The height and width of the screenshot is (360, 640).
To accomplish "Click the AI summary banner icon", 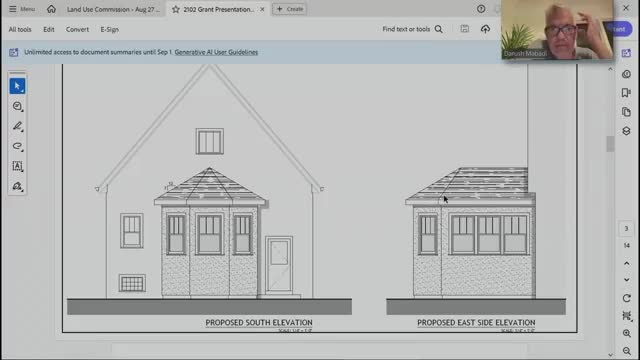I will coord(14,52).
